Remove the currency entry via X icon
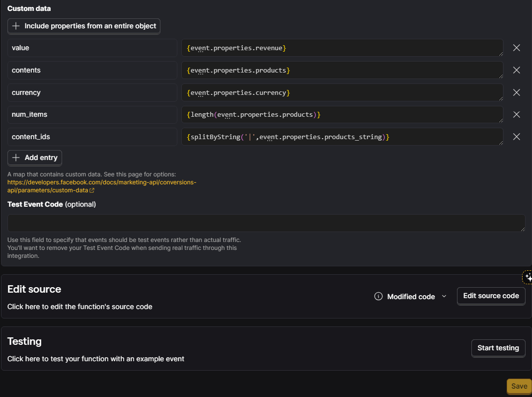This screenshot has width=532, height=397. click(x=516, y=92)
